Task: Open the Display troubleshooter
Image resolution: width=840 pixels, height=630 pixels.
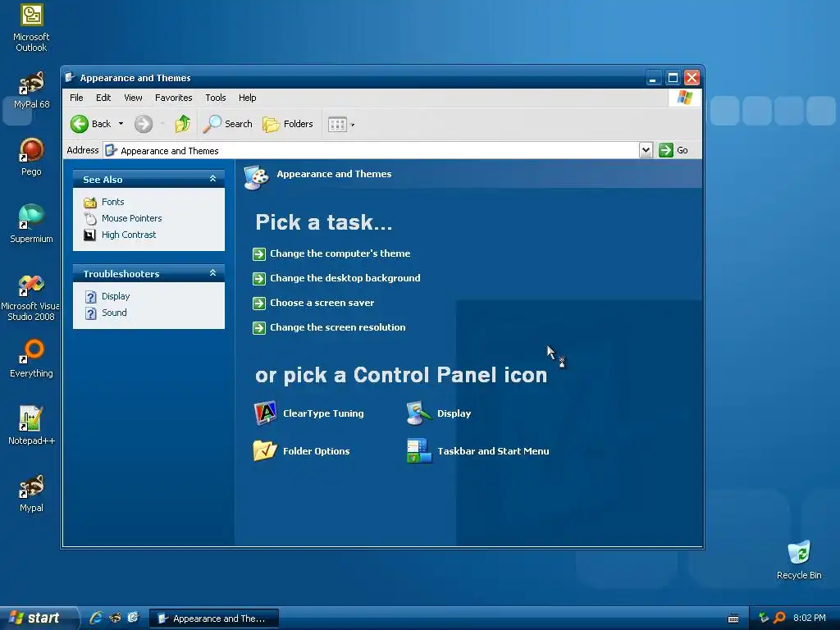Action: [116, 296]
